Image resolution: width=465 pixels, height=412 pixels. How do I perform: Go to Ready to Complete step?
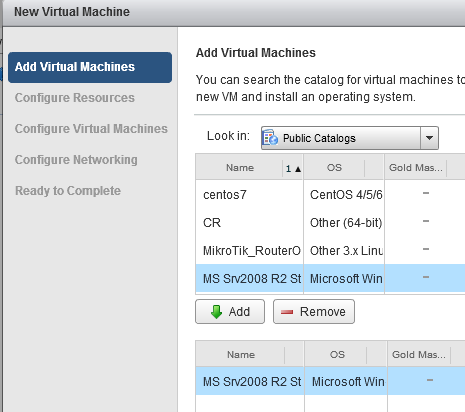pyautogui.click(x=68, y=191)
